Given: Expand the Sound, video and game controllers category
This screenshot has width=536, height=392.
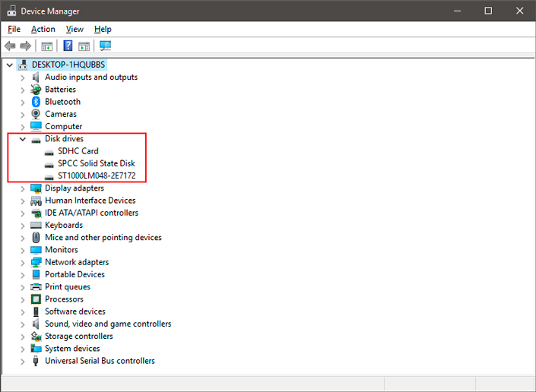Looking at the screenshot, I should 23,324.
